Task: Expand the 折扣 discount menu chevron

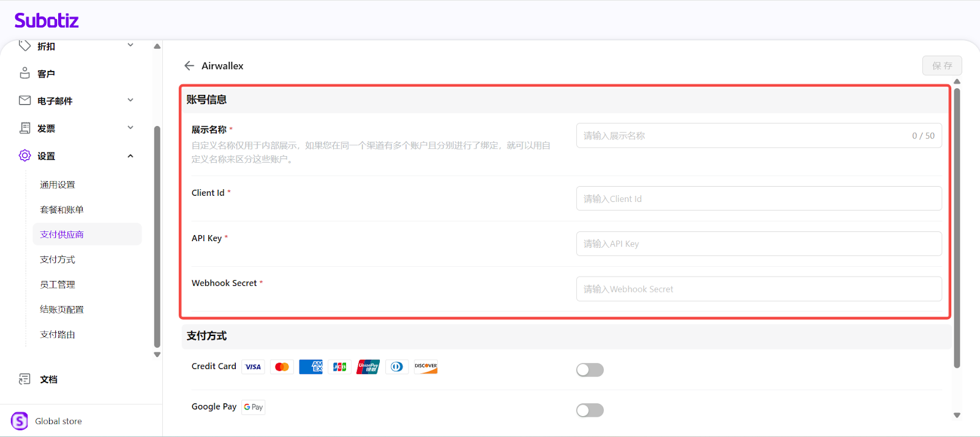Action: [x=130, y=45]
